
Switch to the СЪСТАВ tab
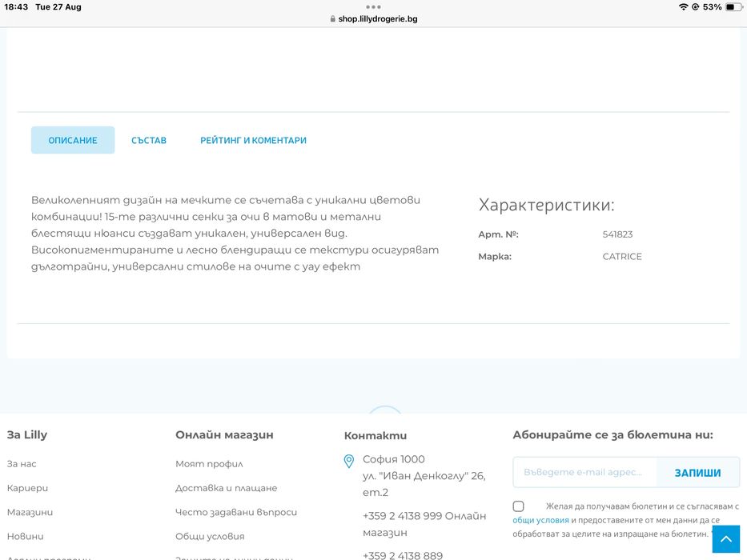149,141
